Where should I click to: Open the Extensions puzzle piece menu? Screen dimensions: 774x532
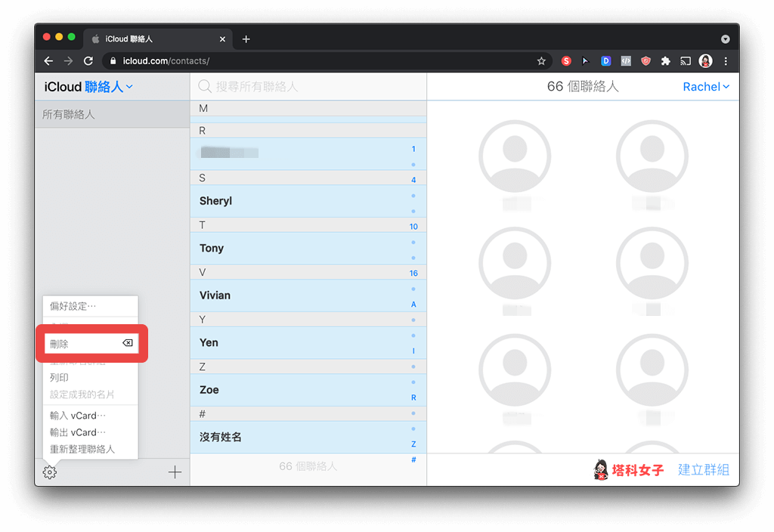[x=665, y=61]
